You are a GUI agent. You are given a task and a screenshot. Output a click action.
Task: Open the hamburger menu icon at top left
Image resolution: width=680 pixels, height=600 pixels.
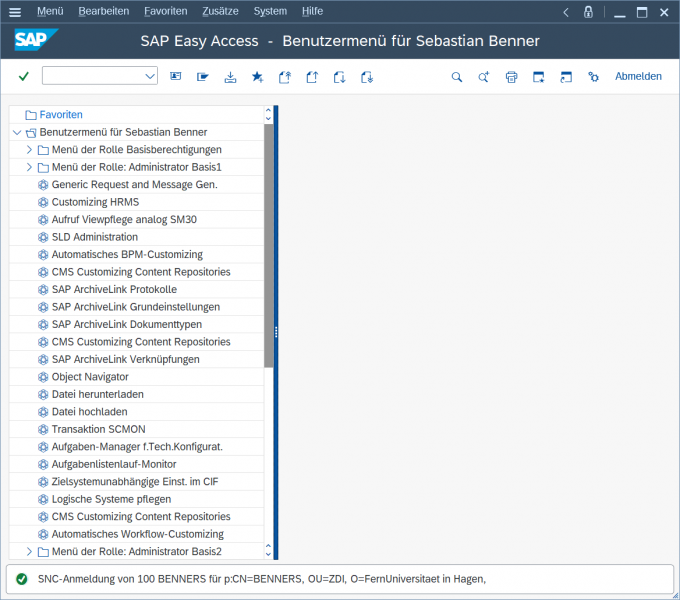click(x=15, y=12)
